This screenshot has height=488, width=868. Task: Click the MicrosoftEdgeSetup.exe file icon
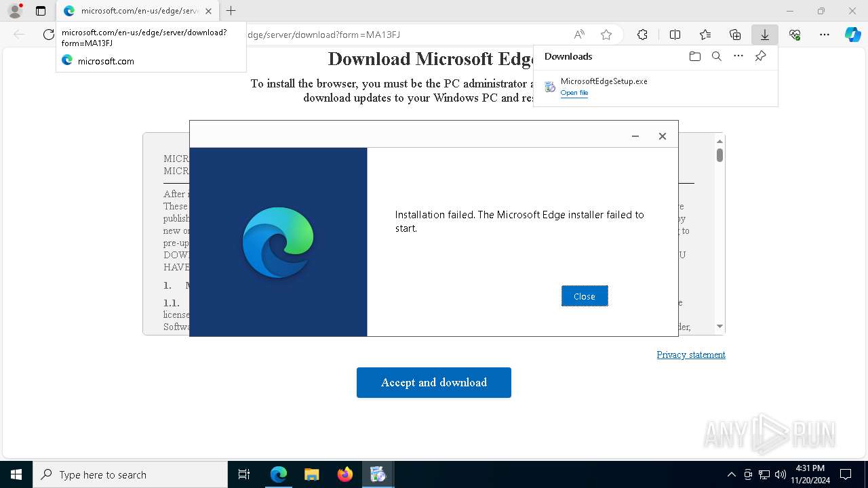coord(550,87)
